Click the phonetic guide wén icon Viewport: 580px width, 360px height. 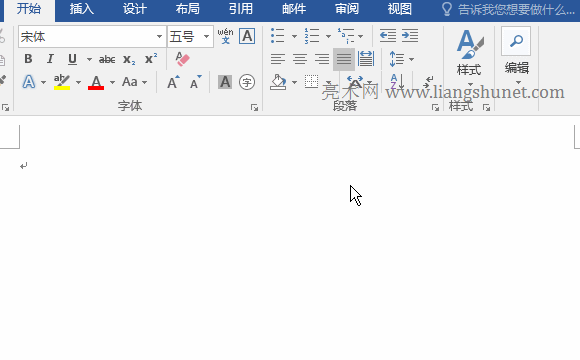(225, 36)
